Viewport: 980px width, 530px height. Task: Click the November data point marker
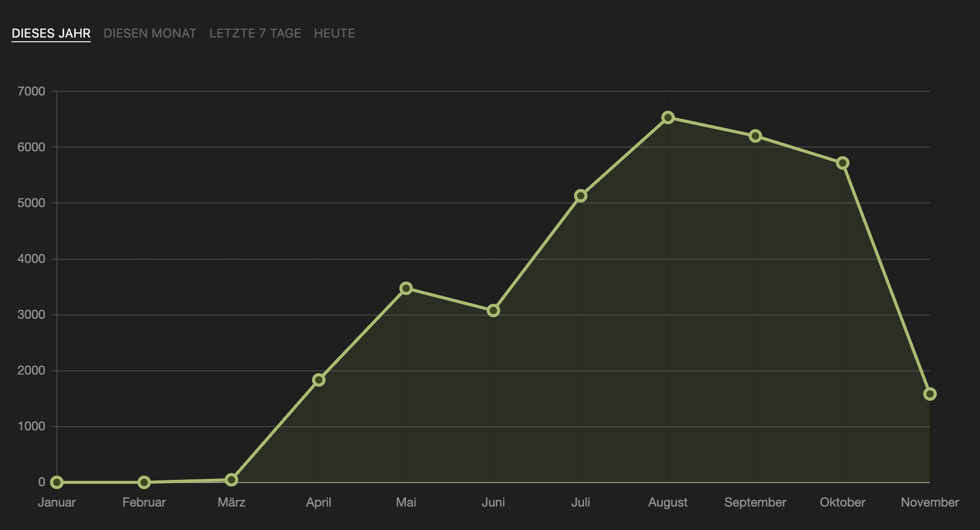click(x=930, y=394)
